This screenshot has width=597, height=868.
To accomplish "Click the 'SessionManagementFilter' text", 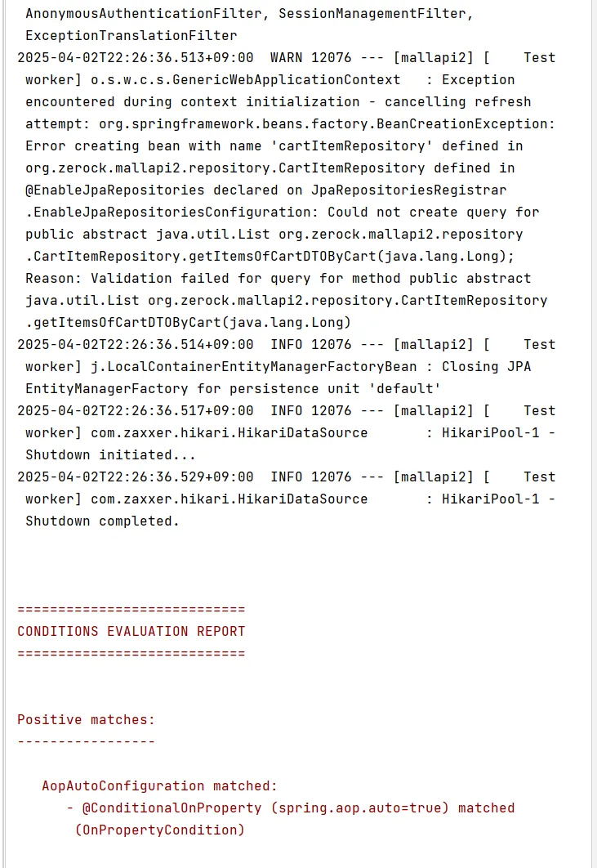I will [372, 13].
